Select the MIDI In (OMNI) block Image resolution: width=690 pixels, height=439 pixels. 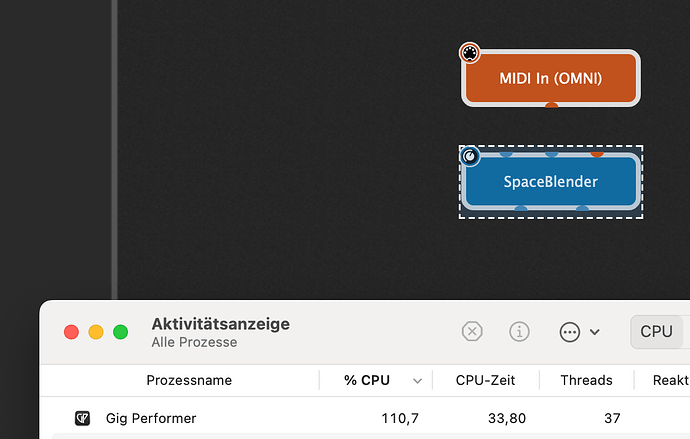551,78
